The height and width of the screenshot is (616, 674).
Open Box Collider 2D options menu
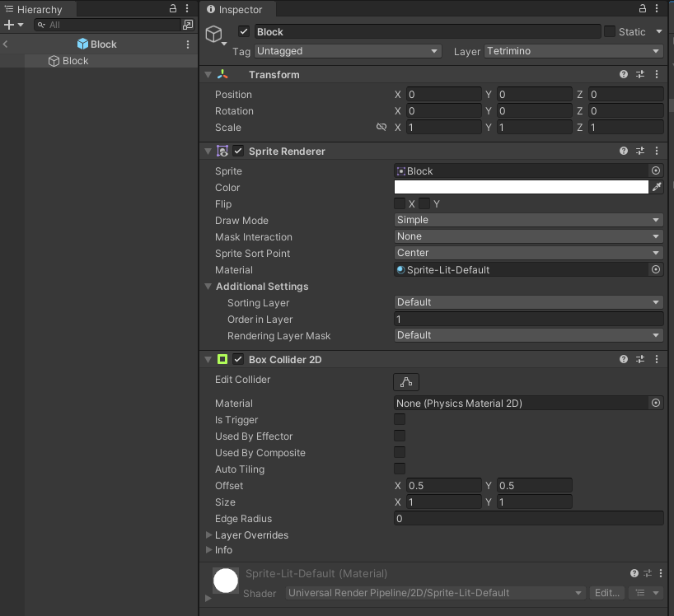(x=657, y=359)
